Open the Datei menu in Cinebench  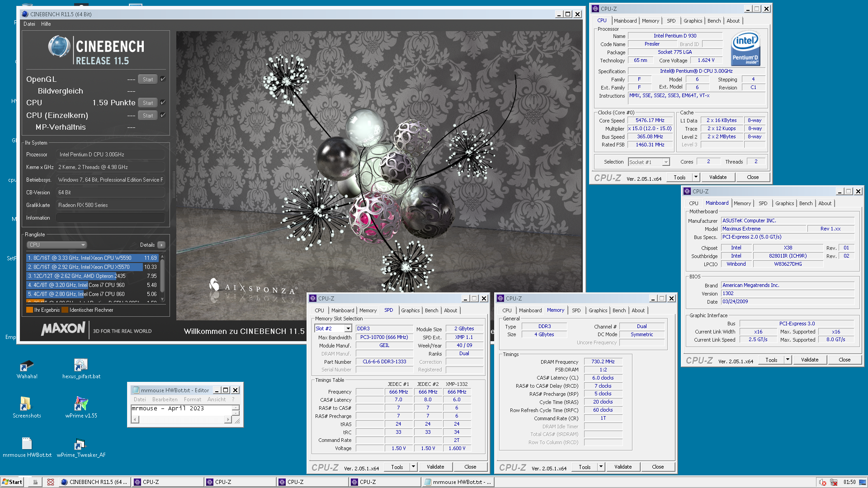29,24
